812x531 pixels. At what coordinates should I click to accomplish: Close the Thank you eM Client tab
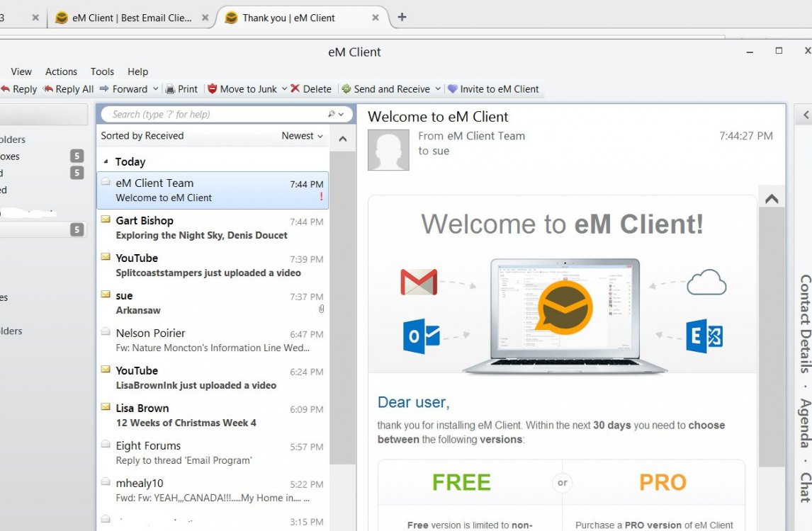(376, 18)
